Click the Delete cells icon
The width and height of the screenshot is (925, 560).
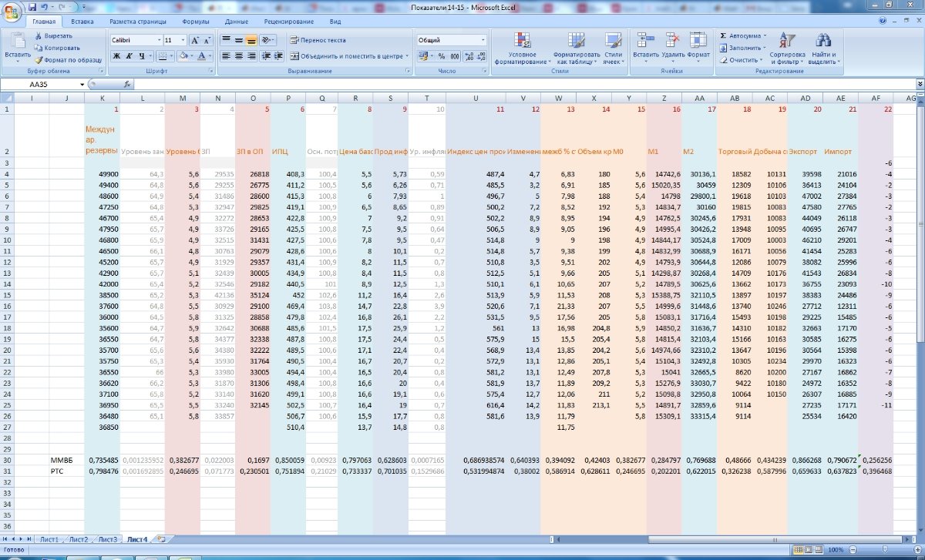(x=672, y=42)
